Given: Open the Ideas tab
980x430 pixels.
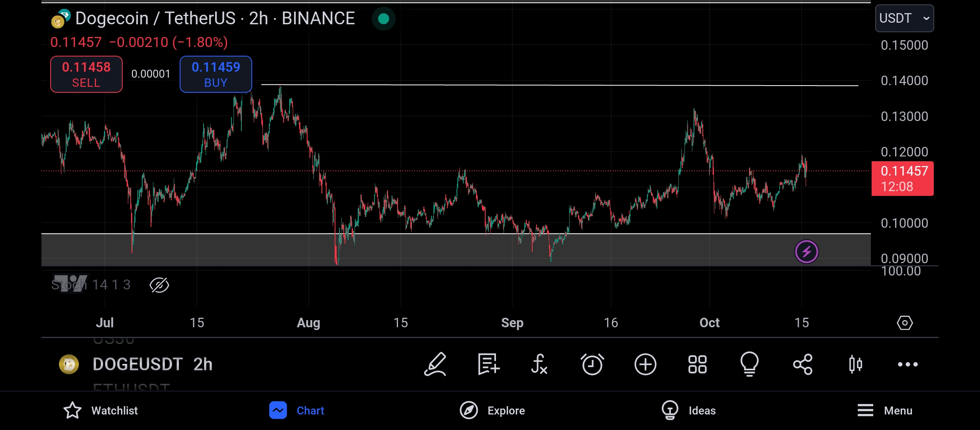Looking at the screenshot, I should [688, 410].
